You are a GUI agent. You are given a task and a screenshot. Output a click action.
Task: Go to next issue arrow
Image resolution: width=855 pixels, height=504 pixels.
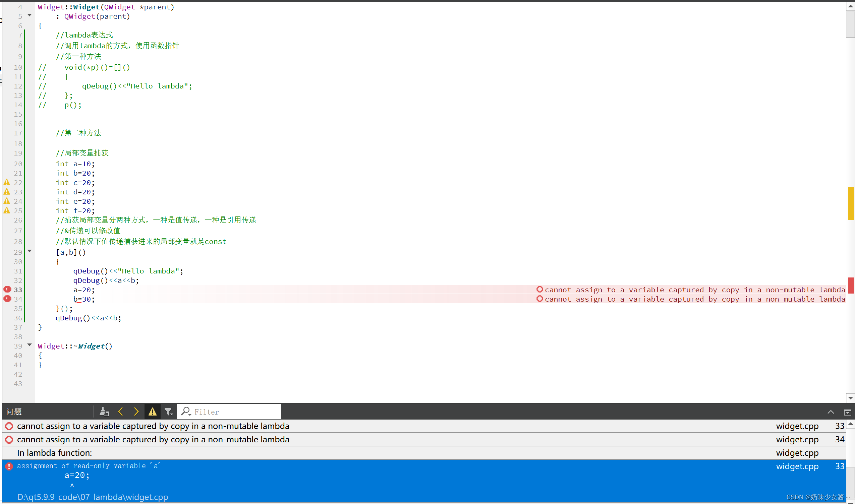point(136,412)
